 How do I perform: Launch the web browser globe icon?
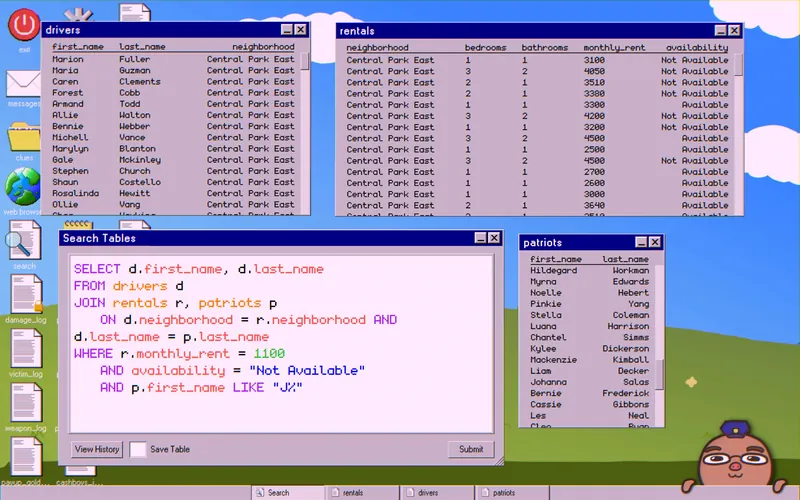[x=22, y=186]
